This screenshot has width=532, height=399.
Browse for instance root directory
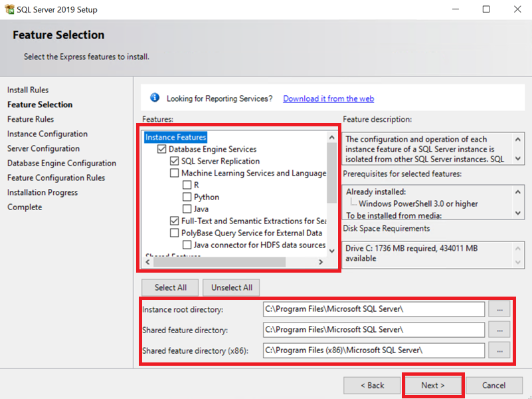[x=499, y=309]
